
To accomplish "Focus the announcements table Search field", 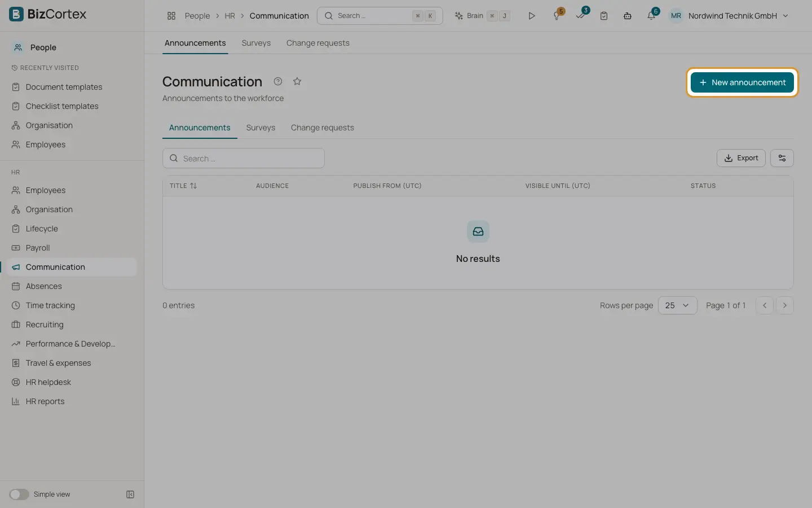I will point(244,159).
